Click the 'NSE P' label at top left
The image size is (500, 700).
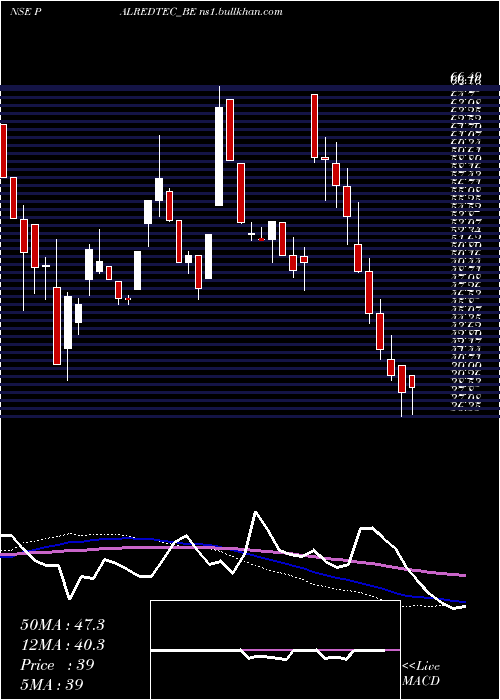[x=26, y=12]
